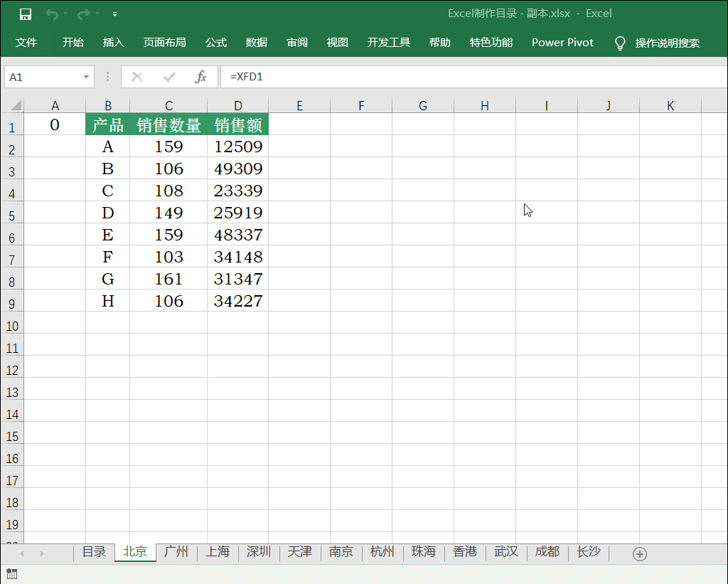
Task: Open the Undo history dropdown arrow
Action: click(x=65, y=14)
